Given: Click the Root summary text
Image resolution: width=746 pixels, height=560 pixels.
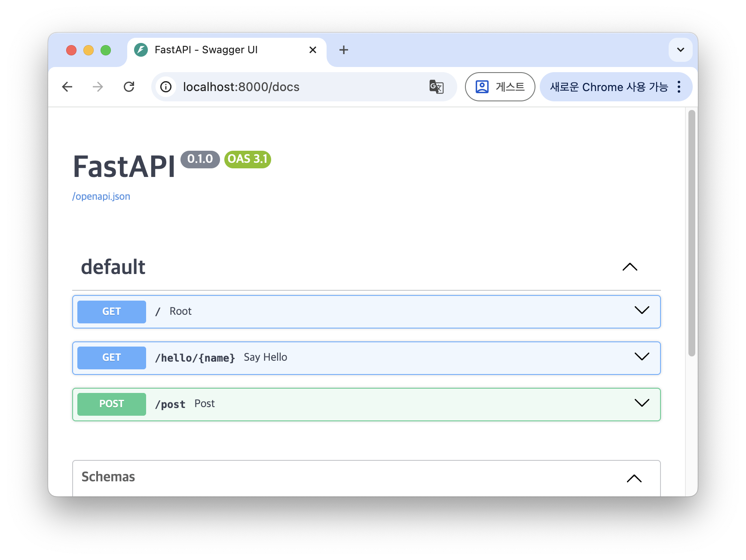Looking at the screenshot, I should 180,311.
